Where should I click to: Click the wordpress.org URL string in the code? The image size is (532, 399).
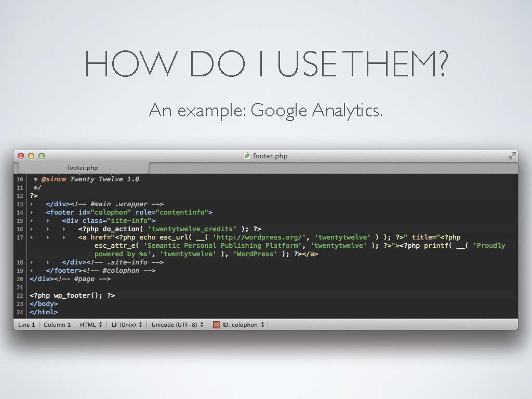tap(260, 237)
